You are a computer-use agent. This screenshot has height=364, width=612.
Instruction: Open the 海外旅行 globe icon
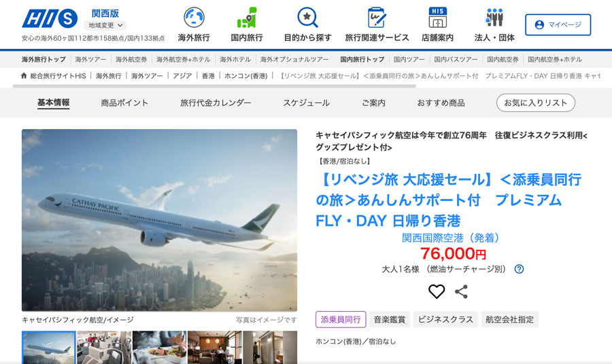[194, 18]
